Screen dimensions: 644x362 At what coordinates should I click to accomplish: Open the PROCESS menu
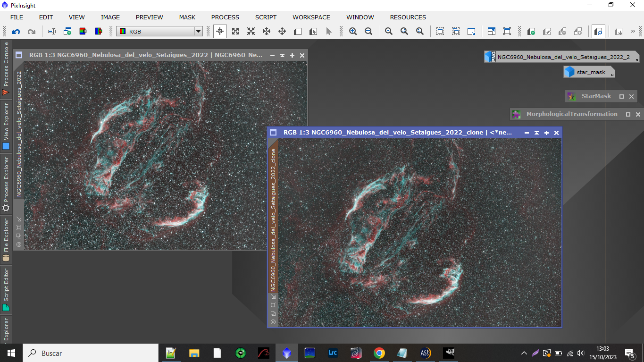(225, 17)
